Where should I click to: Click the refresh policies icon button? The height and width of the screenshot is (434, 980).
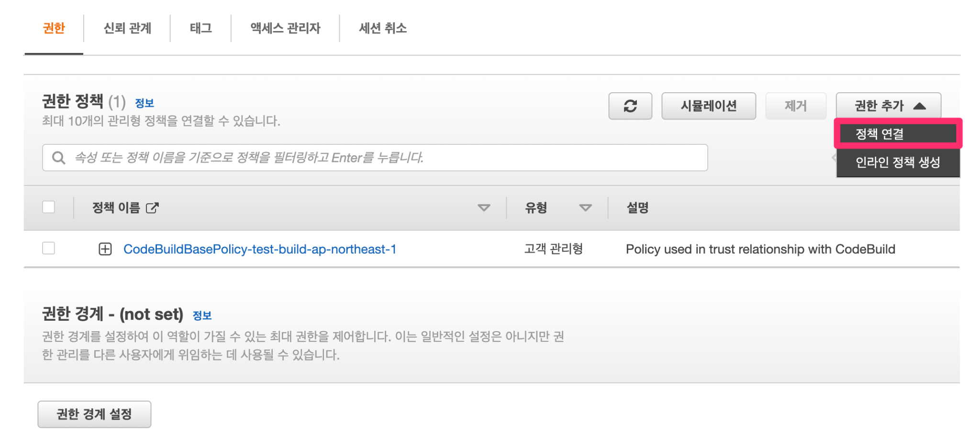coord(630,106)
